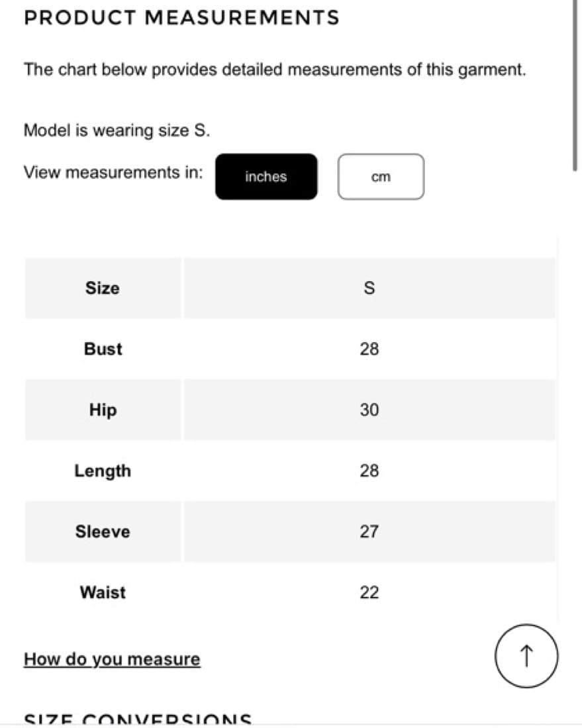The height and width of the screenshot is (728, 582).
Task: Click the Hip value 30
Action: coord(369,410)
